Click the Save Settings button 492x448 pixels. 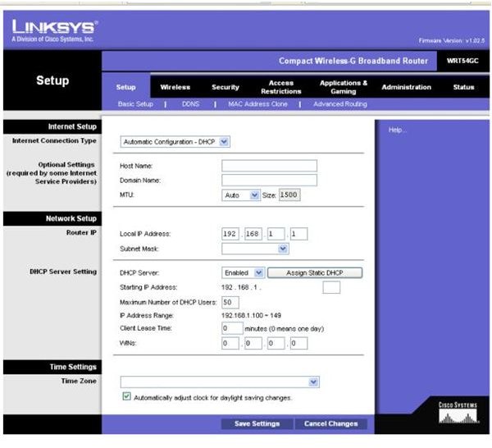coord(257,423)
